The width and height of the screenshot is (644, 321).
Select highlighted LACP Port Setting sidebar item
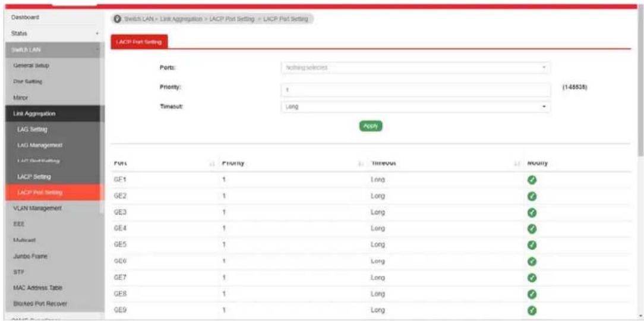click(x=52, y=193)
